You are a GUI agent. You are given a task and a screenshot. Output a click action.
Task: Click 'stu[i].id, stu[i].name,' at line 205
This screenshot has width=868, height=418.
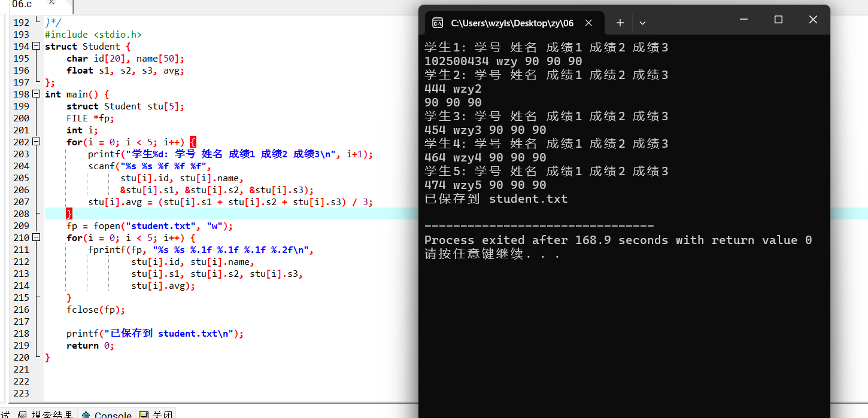(x=182, y=178)
